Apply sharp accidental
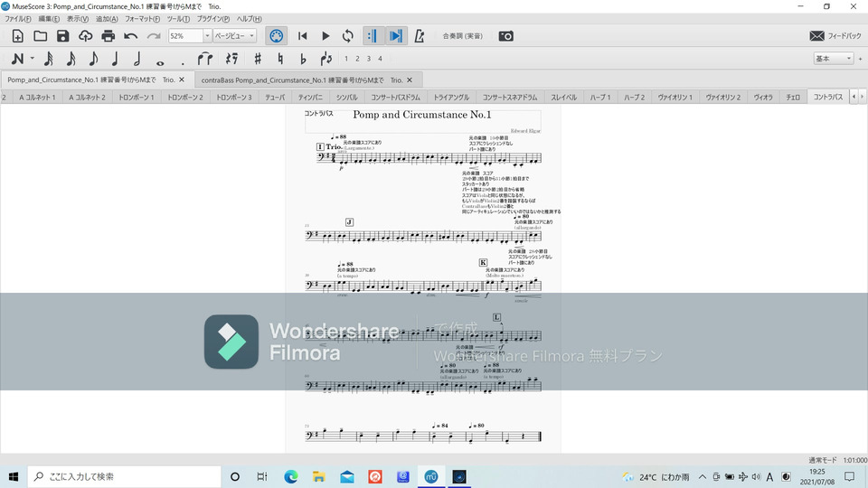The height and width of the screenshot is (488, 868). (258, 59)
